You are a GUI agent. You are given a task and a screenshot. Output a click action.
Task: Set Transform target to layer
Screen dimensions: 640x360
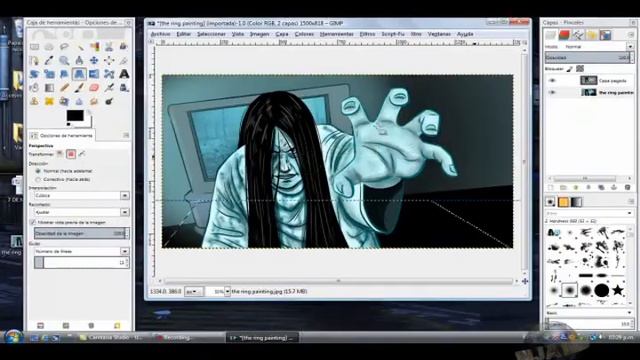point(60,154)
